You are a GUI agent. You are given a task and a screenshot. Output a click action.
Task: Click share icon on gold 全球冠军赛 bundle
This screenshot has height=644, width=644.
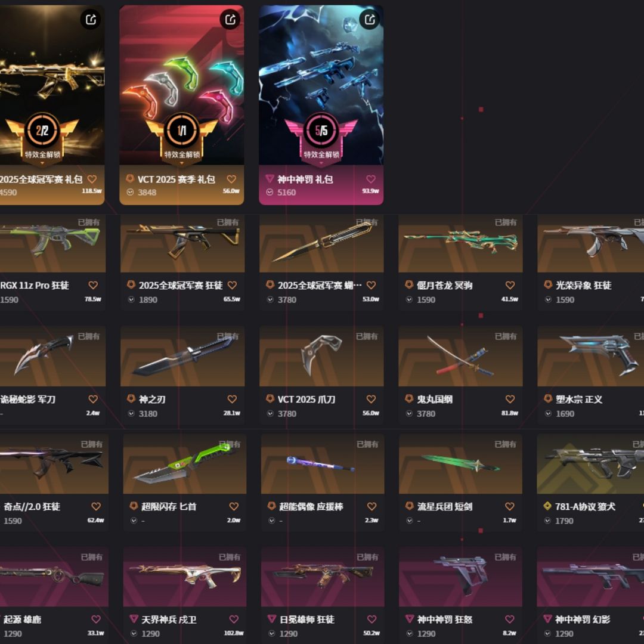click(91, 19)
